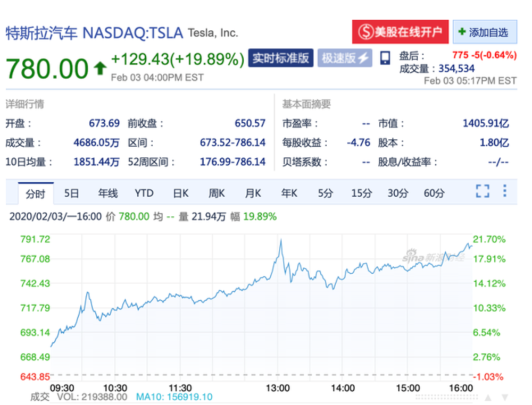This screenshot has width=532, height=405.
Task: Click the share capital 1.80亿
Action: tap(494, 142)
